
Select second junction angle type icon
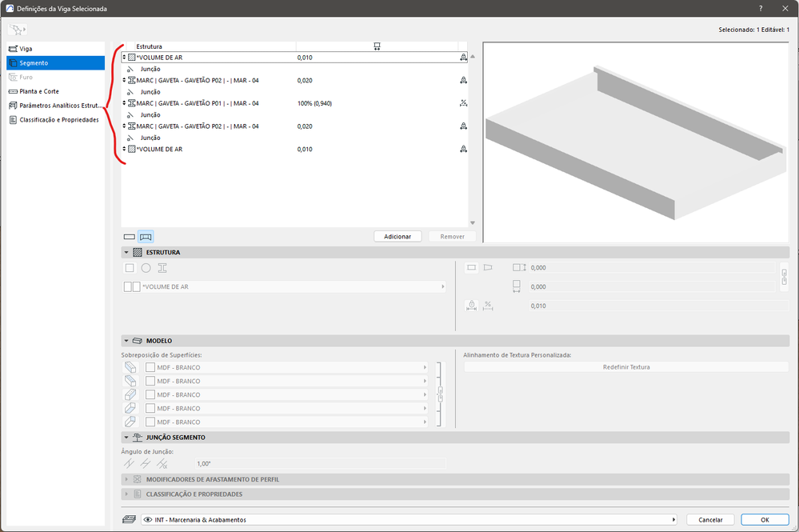coord(146,464)
